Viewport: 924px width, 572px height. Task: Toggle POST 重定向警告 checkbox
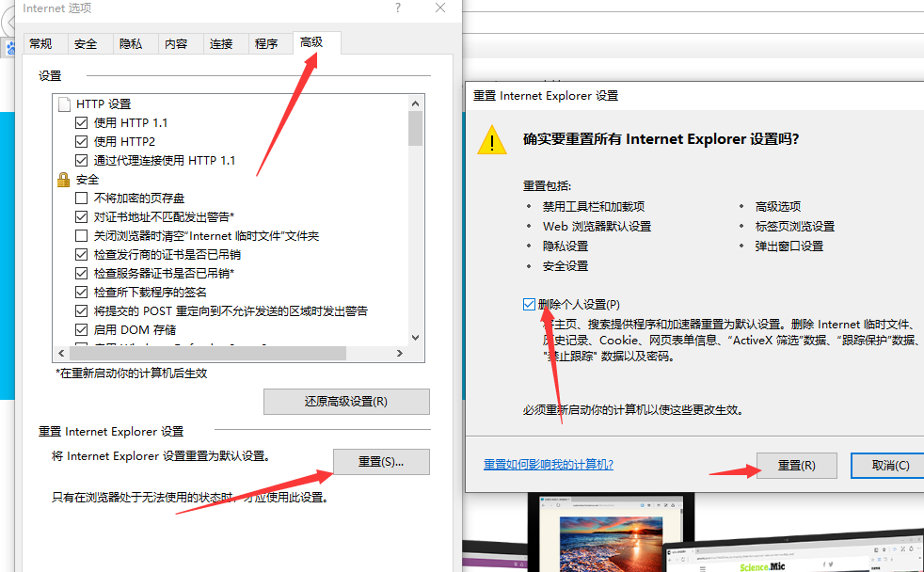click(x=81, y=311)
